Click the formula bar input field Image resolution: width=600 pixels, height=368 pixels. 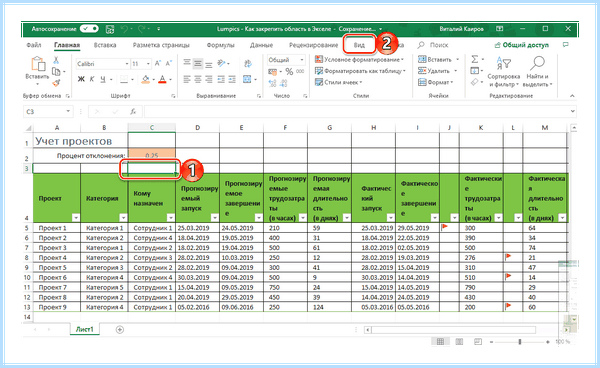pyautogui.click(x=357, y=111)
